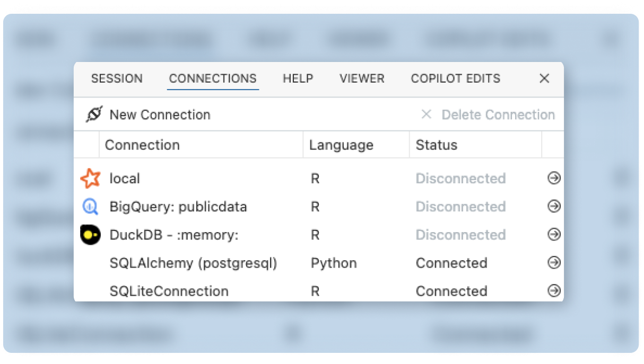Viewport: 644px width, 364px height.
Task: Open the DuckDB - :memory: arrow icon
Action: (554, 235)
